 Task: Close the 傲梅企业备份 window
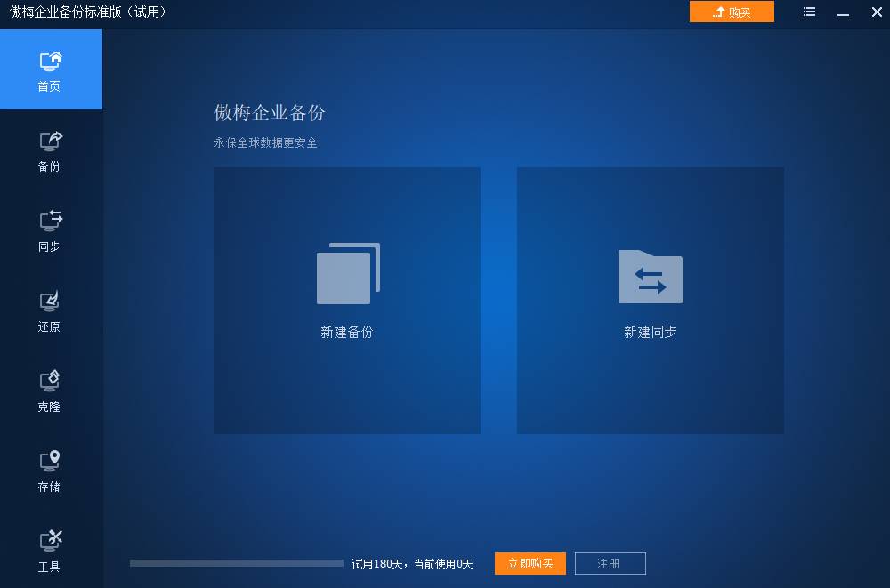click(877, 12)
